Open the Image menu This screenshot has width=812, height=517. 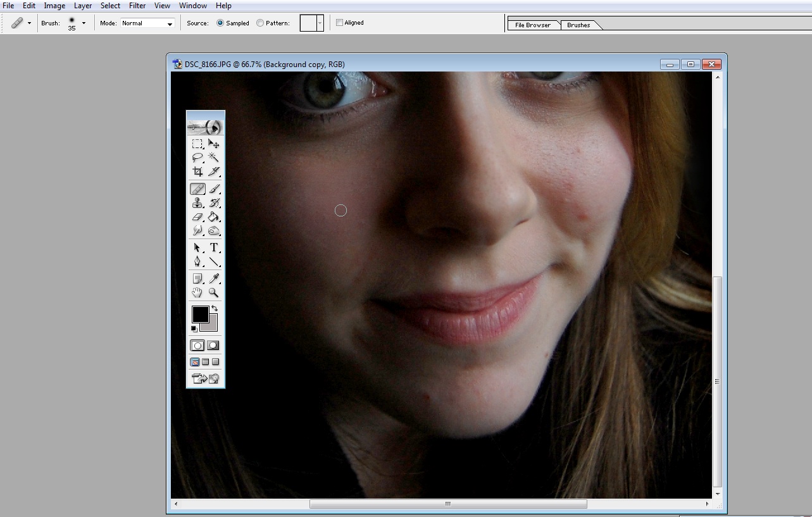(54, 6)
